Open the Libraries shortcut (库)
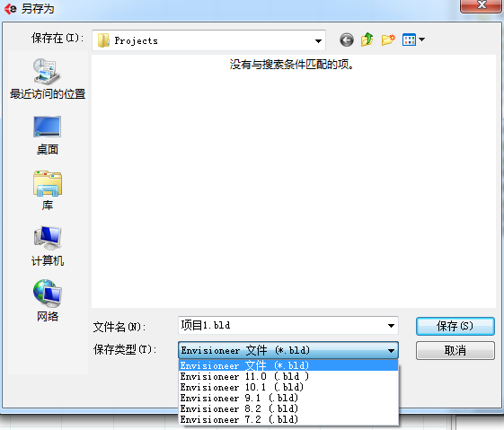Screen dimensions: 504x430 48,190
